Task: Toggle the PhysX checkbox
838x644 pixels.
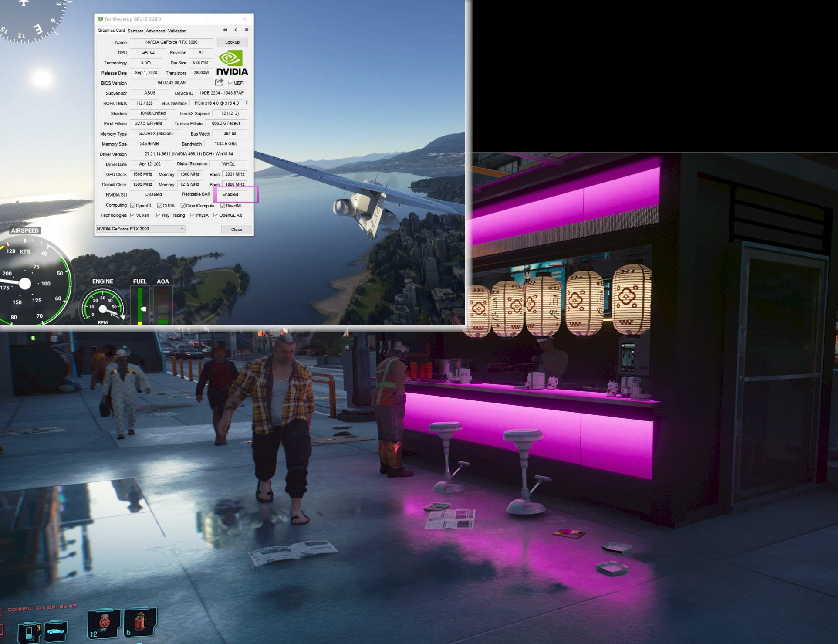Action: click(x=193, y=215)
